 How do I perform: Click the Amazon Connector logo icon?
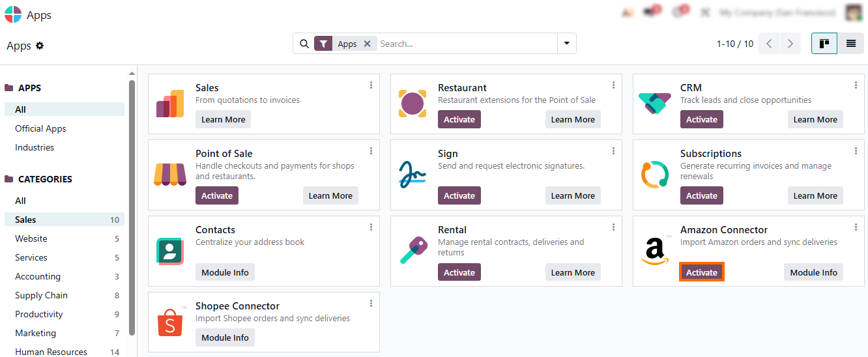(655, 251)
